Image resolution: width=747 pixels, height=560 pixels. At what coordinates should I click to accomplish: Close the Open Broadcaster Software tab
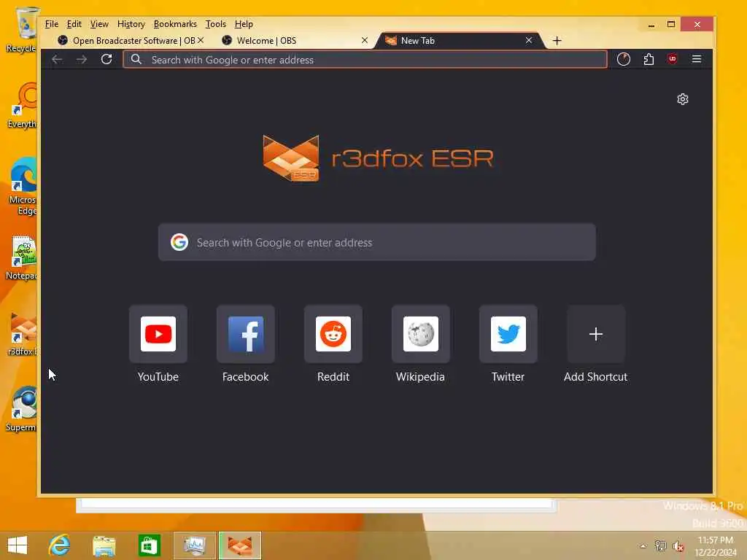tap(201, 41)
